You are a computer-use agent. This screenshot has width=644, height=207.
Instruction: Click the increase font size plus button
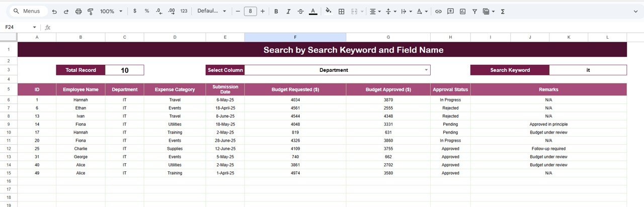pyautogui.click(x=263, y=11)
